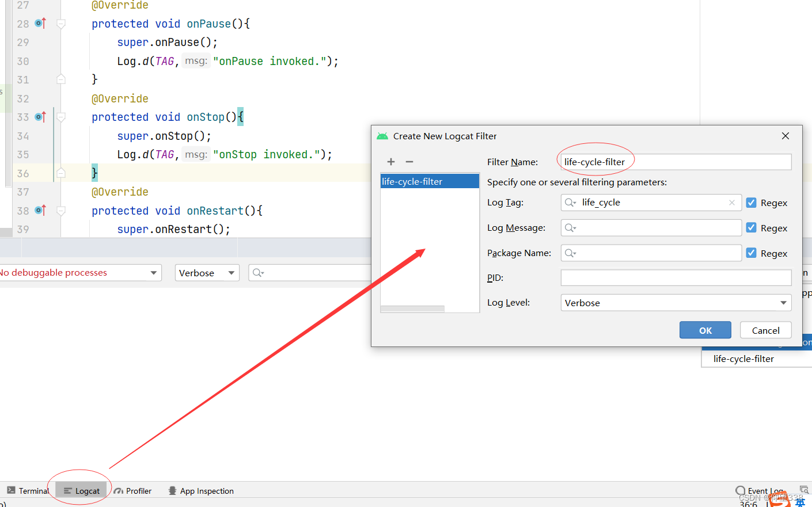Click the Cancel button
This screenshot has height=507, width=812.
766,330
